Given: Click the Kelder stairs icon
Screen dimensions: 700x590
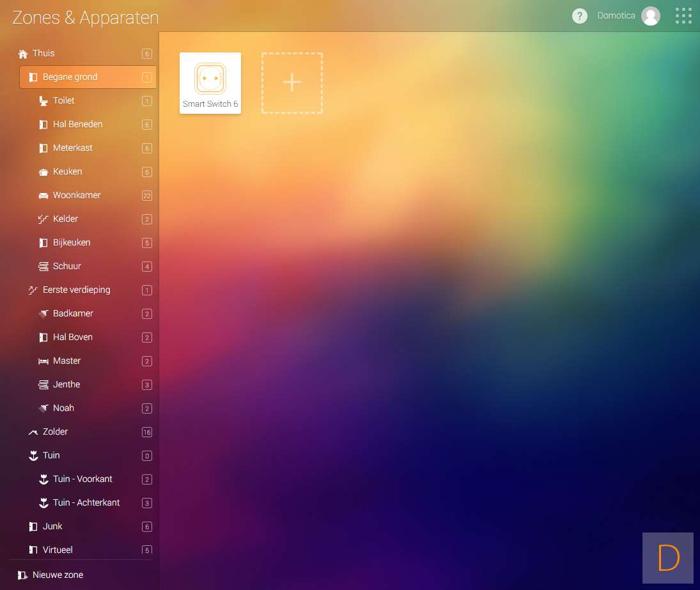Looking at the screenshot, I should (43, 219).
